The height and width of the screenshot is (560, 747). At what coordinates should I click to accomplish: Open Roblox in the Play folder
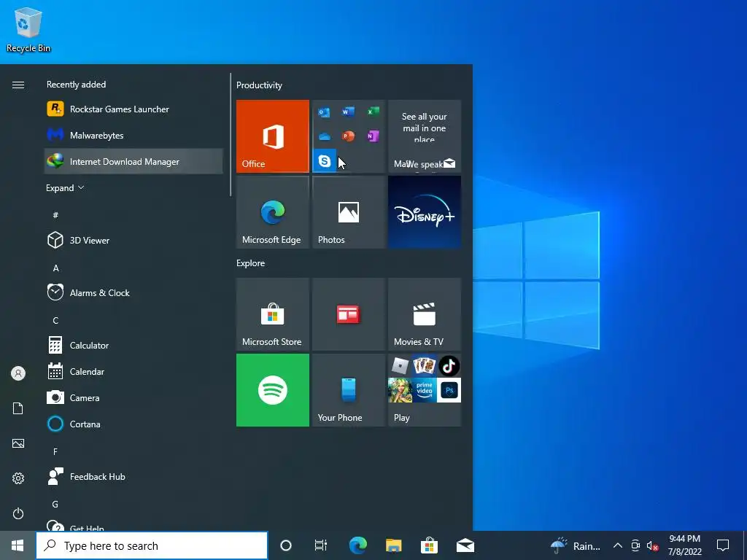coord(400,366)
